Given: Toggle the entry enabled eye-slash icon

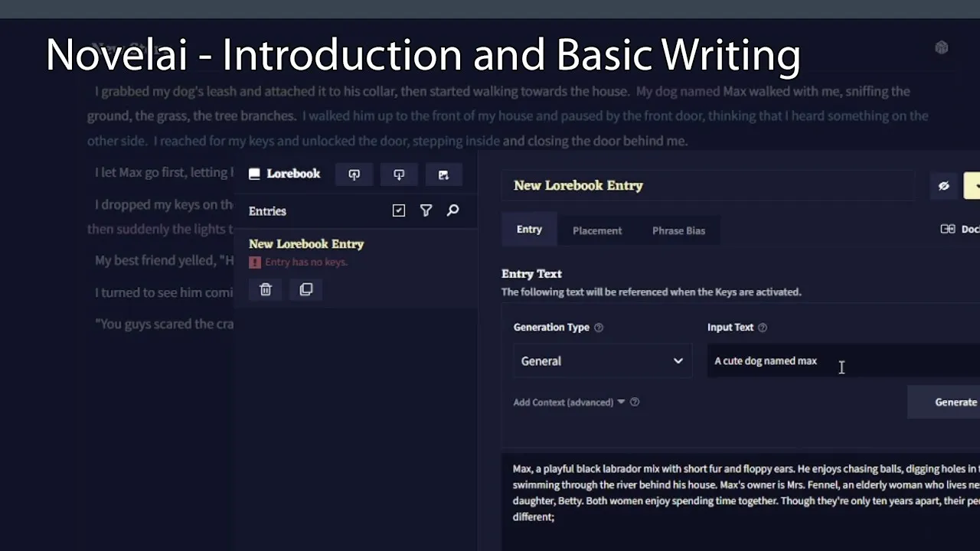Looking at the screenshot, I should coord(943,186).
